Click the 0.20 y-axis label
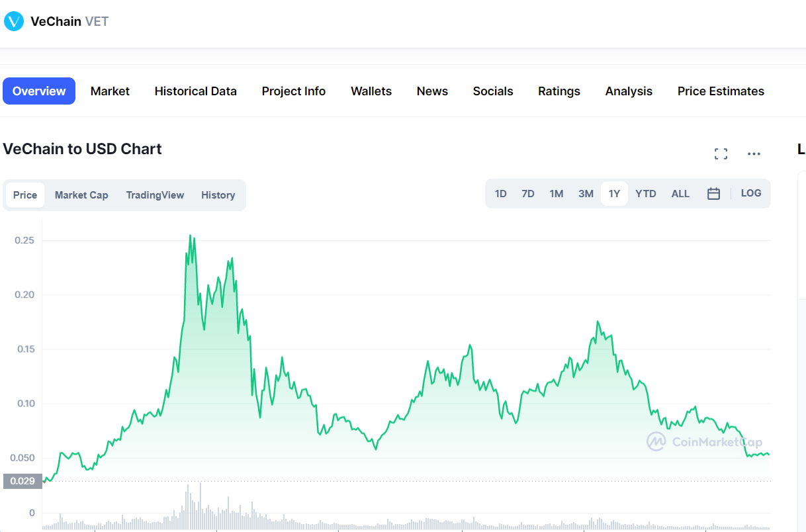This screenshot has height=532, width=806. 24,294
